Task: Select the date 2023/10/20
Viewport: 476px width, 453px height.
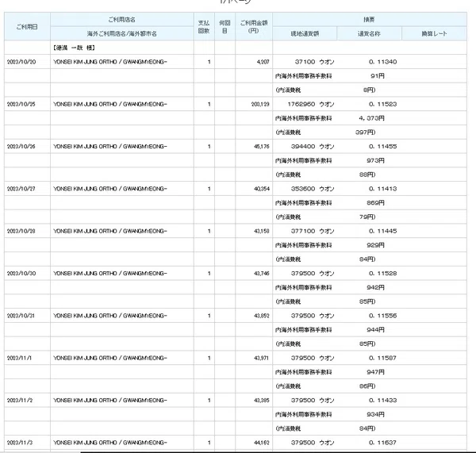Action: click(21, 62)
